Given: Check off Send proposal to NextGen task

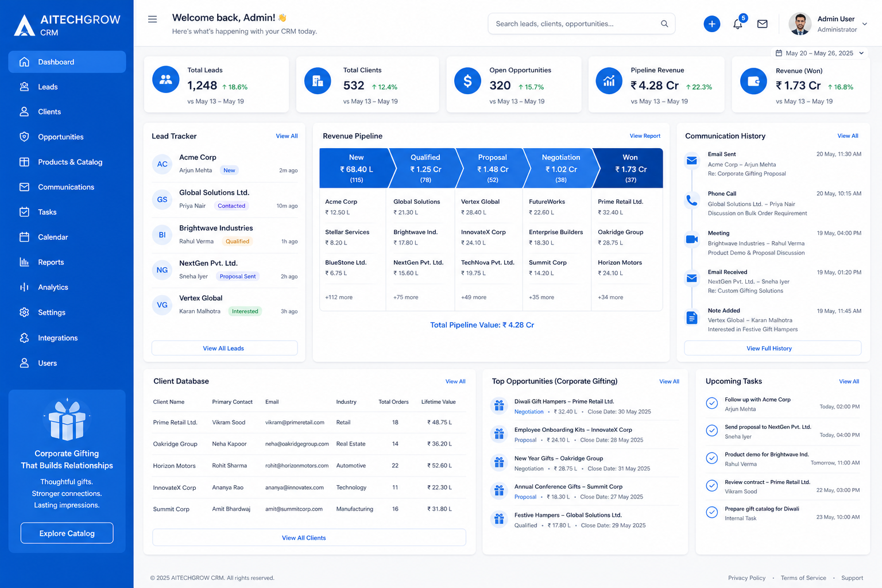Looking at the screenshot, I should pos(711,430).
